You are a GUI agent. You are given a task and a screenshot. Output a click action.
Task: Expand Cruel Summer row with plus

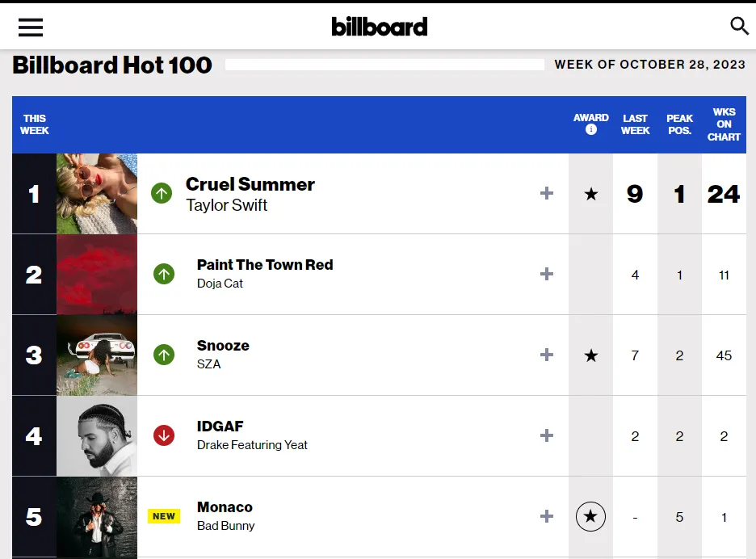(547, 193)
